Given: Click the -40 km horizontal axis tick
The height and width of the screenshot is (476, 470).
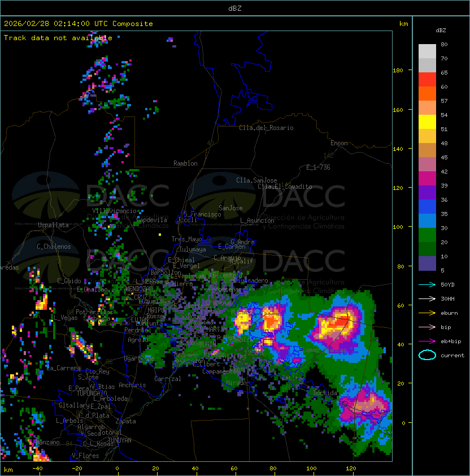Looking at the screenshot, I should (x=37, y=469).
